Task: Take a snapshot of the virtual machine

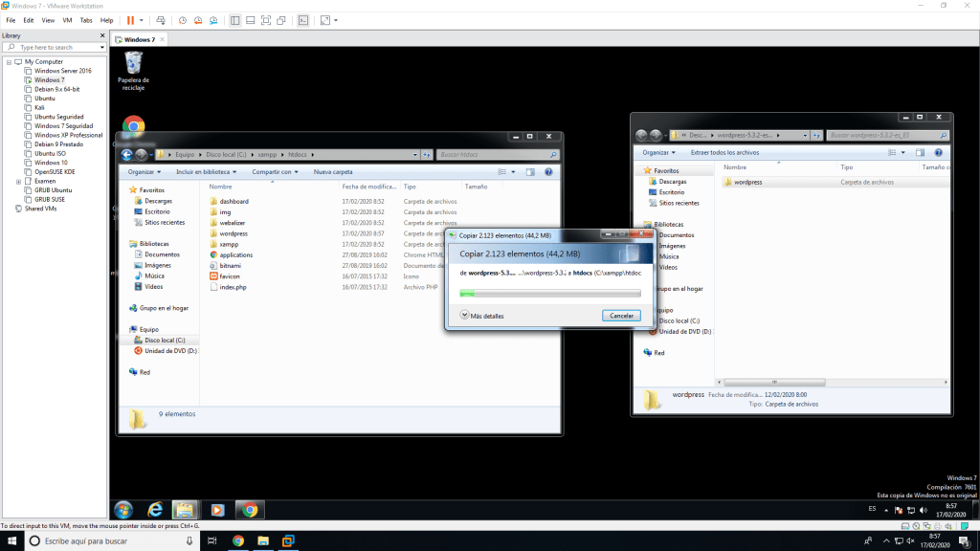Action: pyautogui.click(x=183, y=20)
